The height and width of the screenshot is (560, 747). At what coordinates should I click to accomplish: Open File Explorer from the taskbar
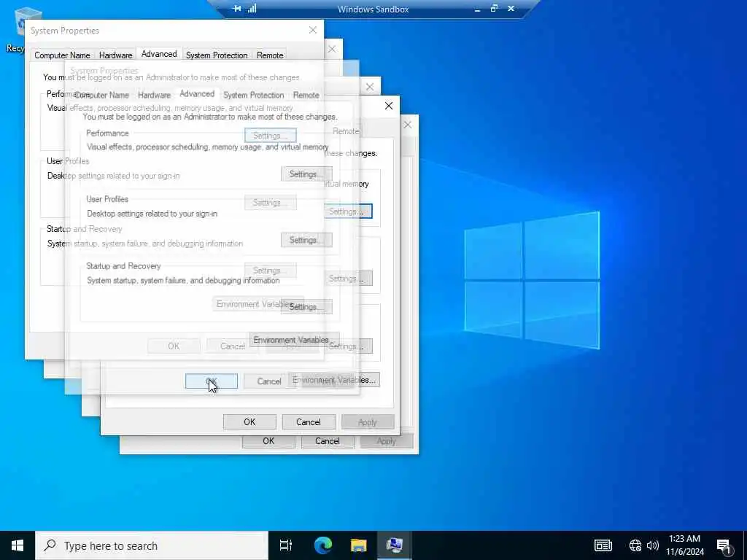click(358, 545)
